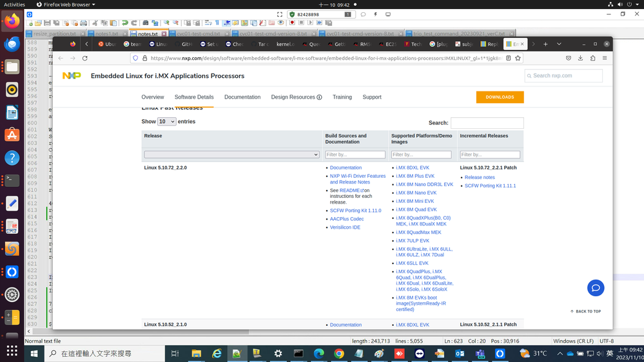Open Terminal from the Ubuntu dock
644x362 pixels.
[x=12, y=180]
